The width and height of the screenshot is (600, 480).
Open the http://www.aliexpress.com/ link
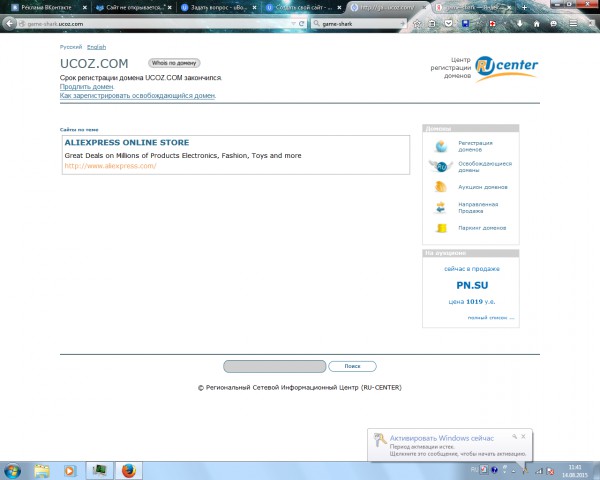coord(110,166)
